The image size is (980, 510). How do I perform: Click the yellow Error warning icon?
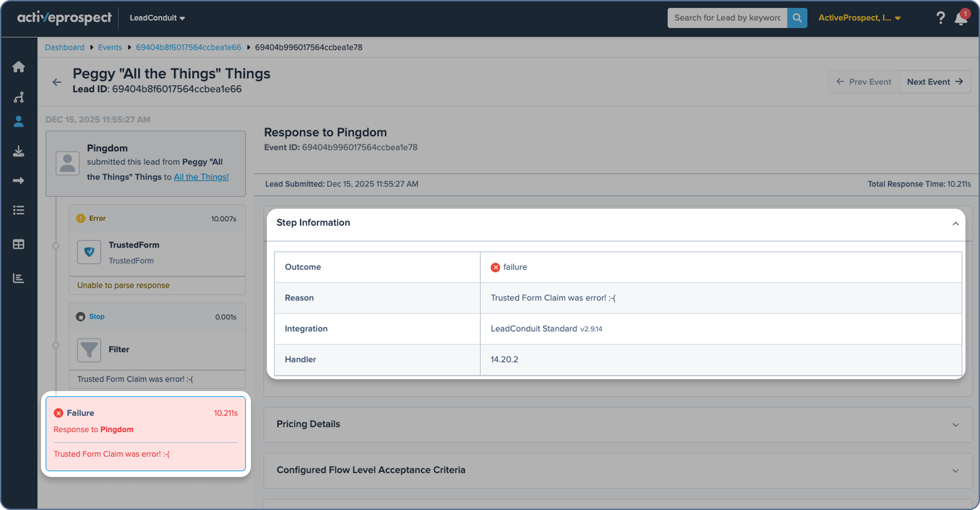80,218
